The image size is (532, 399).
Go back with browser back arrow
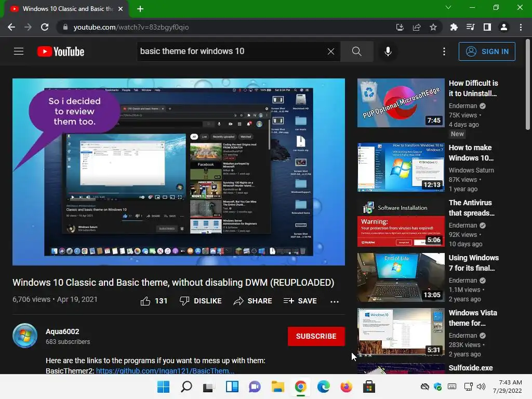coord(11,27)
